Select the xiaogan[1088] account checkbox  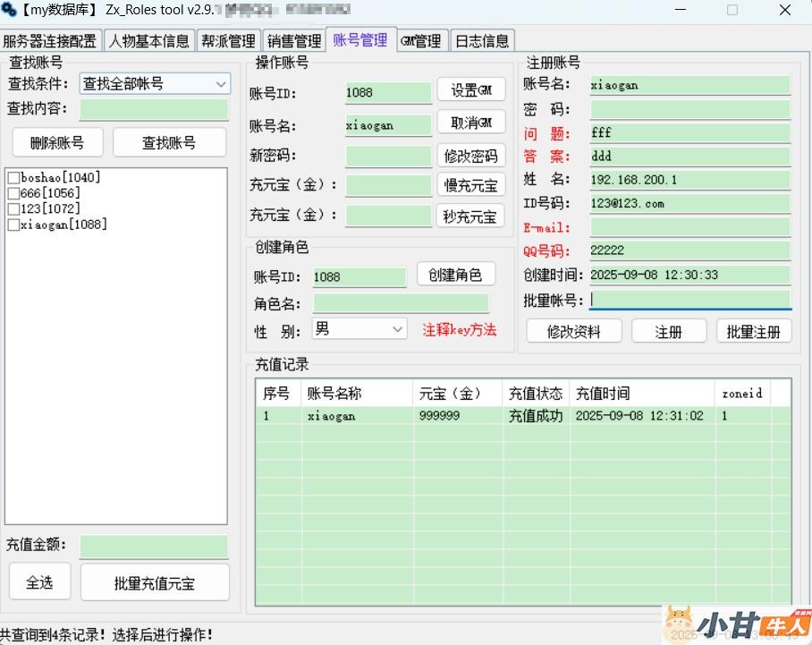tap(13, 225)
